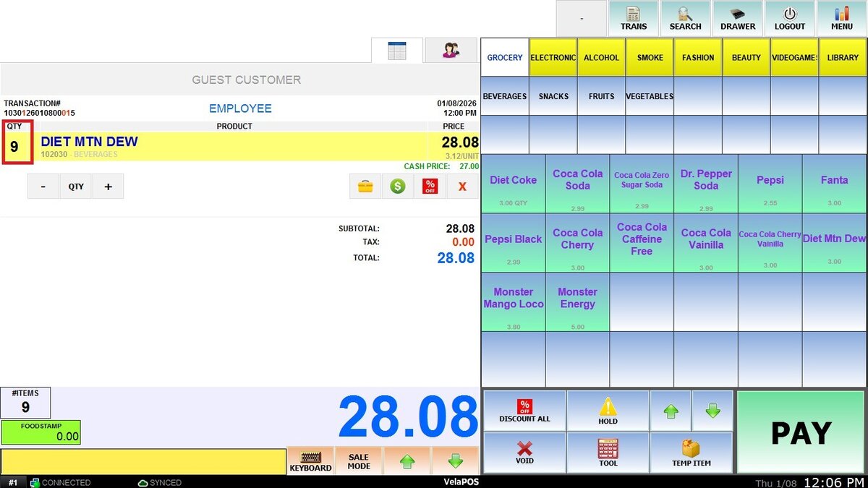This screenshot has width=868, height=488.
Task: Select the GROCERY department tab
Action: (x=505, y=58)
